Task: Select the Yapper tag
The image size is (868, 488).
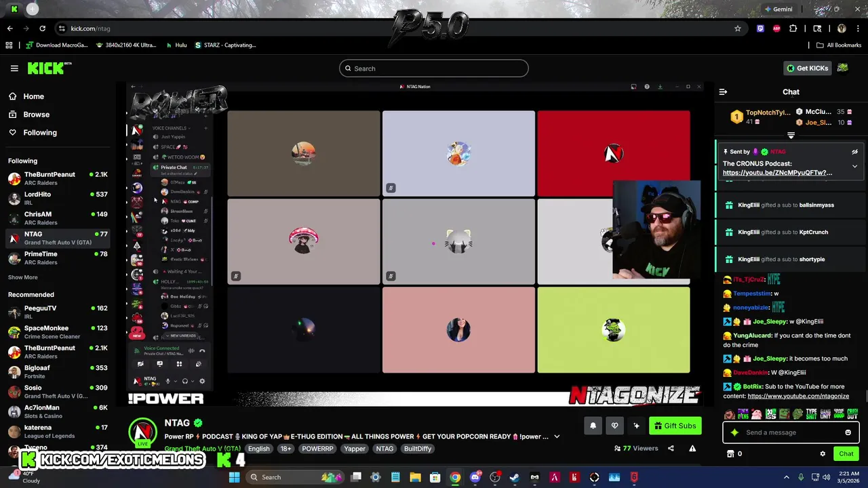Action: 354,449
